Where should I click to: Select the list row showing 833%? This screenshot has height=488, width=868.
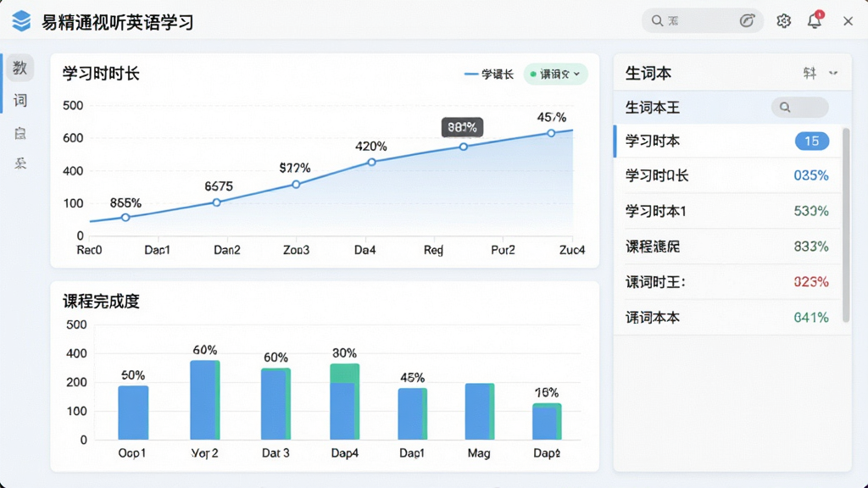point(726,247)
